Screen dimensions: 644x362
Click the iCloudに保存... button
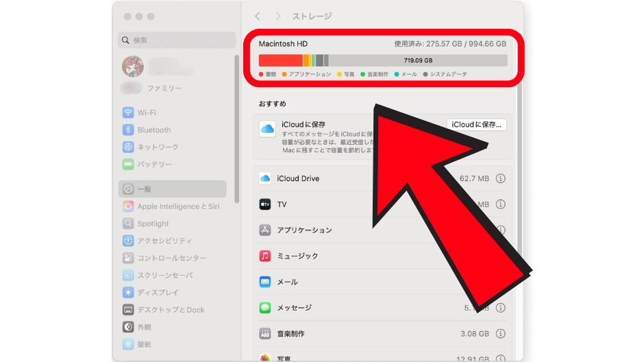476,125
